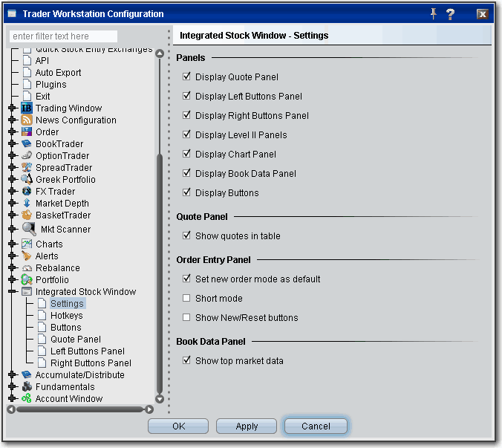This screenshot has height=448, width=502.
Task: Click the Cancel button
Action: (316, 426)
